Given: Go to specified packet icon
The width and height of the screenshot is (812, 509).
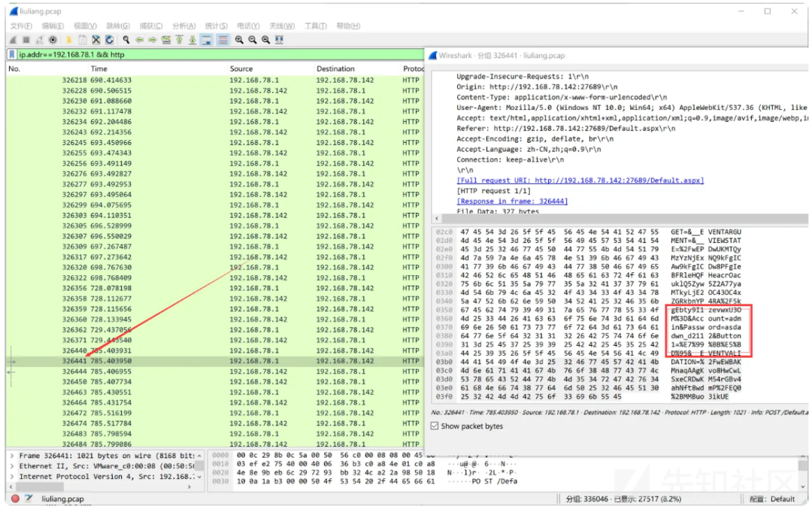Looking at the screenshot, I should (166, 40).
